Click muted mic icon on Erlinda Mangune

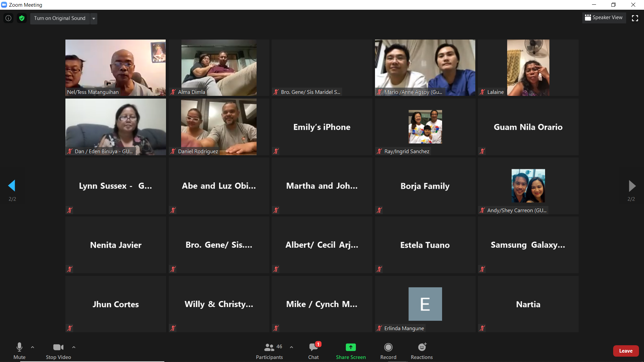point(379,328)
